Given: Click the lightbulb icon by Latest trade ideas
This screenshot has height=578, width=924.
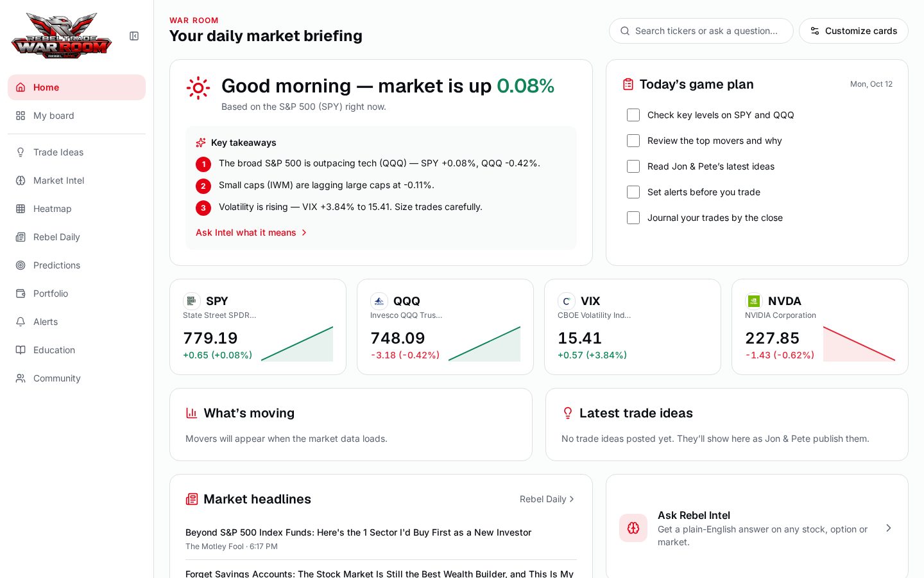Looking at the screenshot, I should point(567,413).
